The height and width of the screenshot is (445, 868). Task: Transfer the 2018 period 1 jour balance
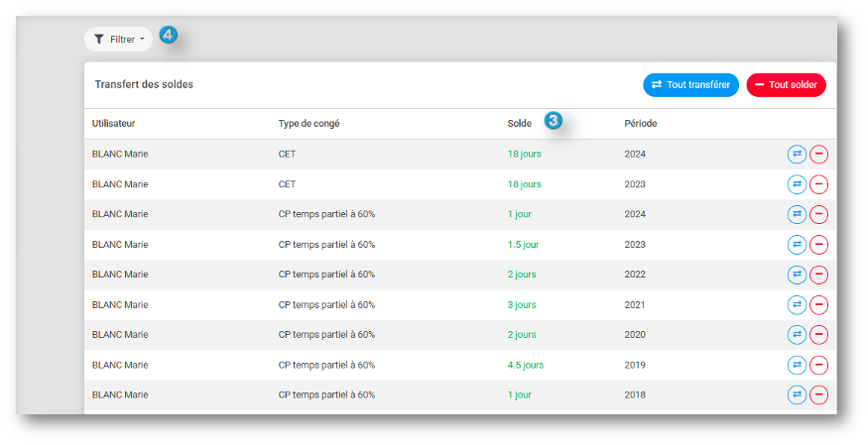(x=797, y=394)
